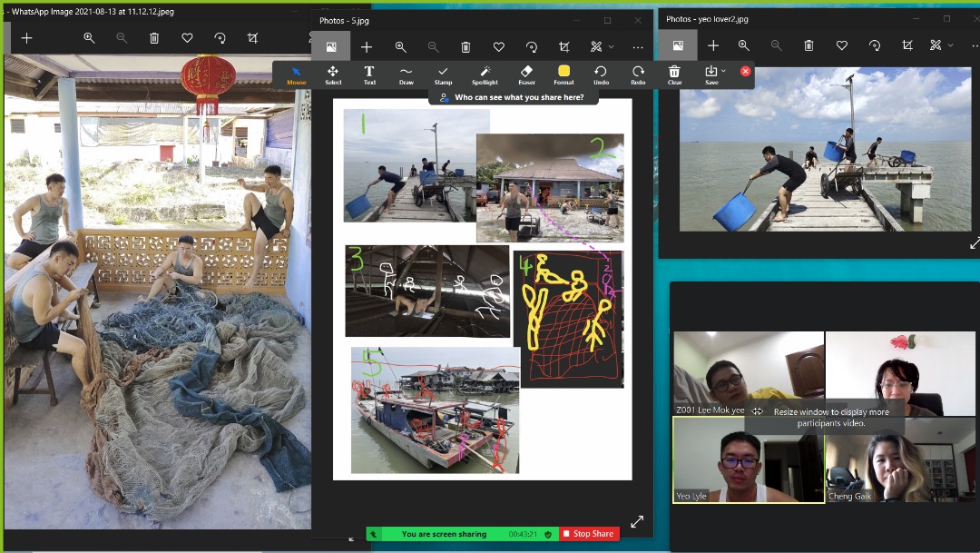
Task: Expand Edit & Create menu in 5.jpg window
Action: 601,47
